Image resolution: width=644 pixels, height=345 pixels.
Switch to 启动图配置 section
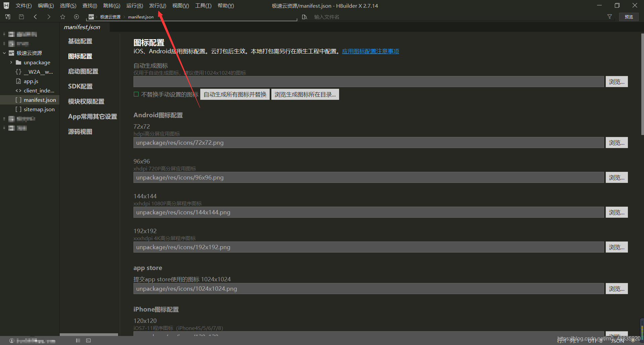tap(83, 71)
